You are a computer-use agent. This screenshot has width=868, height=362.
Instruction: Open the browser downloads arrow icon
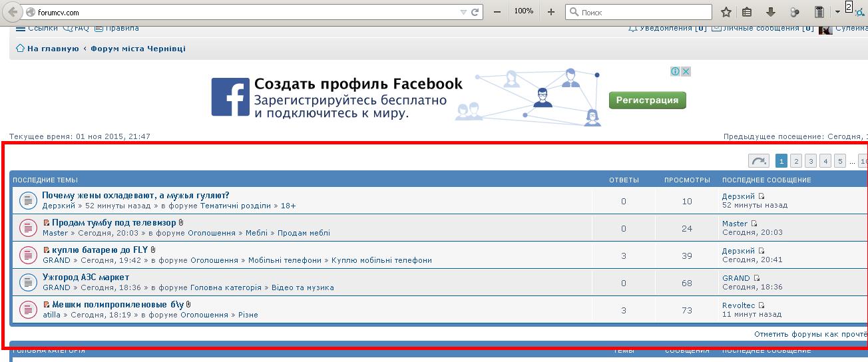(x=771, y=12)
